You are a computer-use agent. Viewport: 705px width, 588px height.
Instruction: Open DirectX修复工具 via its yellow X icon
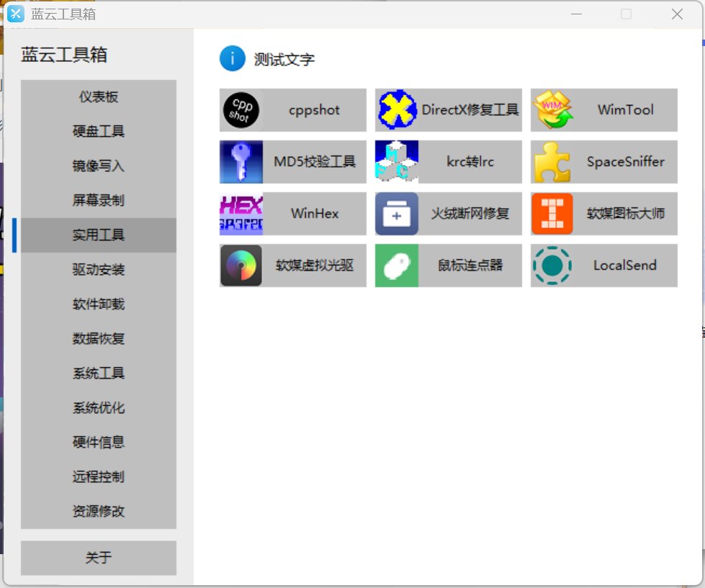[397, 110]
